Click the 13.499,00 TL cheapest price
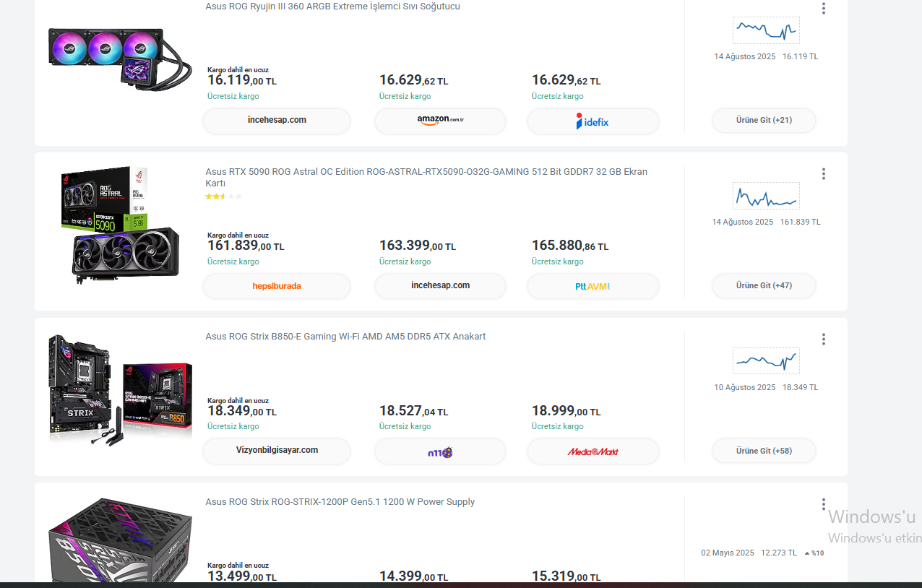The width and height of the screenshot is (922, 588). coord(242,576)
